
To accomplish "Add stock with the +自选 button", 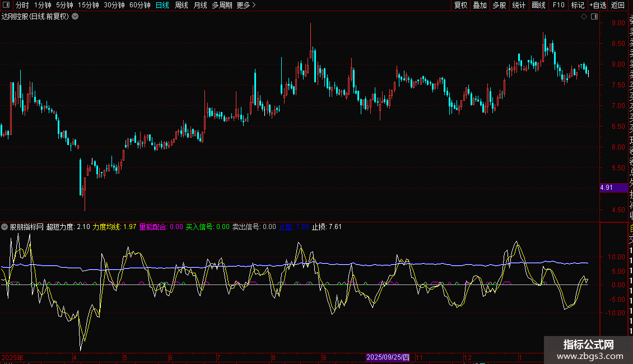I will click(598, 5).
